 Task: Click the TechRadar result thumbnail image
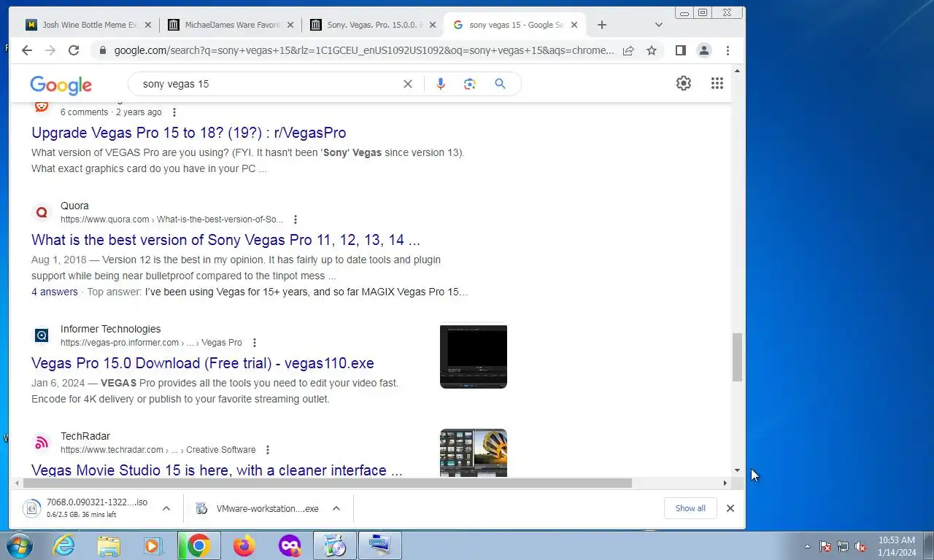pyautogui.click(x=474, y=453)
